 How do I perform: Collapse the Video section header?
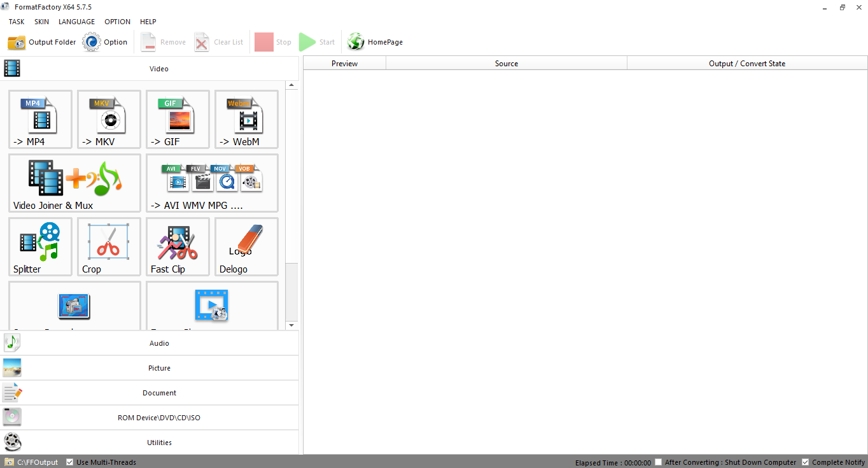click(x=150, y=68)
